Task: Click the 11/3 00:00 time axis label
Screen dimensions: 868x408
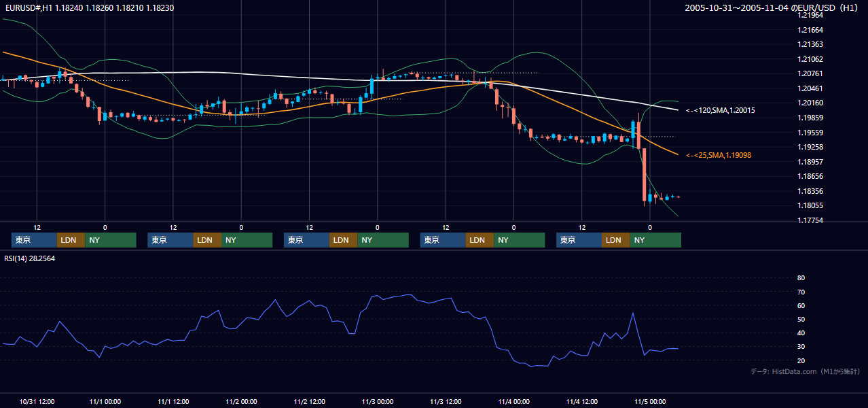Action: tap(378, 401)
